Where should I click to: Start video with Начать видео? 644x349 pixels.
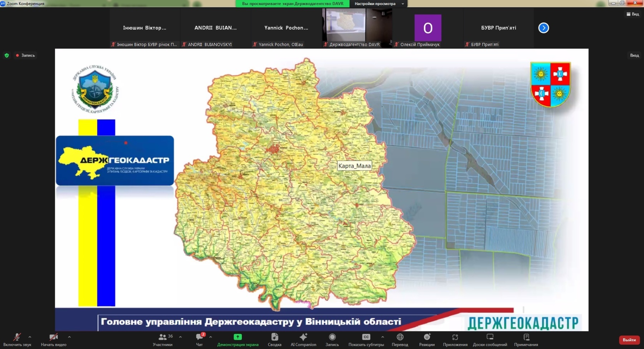(x=53, y=337)
